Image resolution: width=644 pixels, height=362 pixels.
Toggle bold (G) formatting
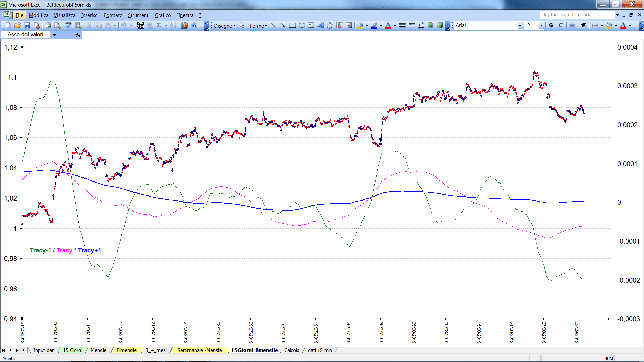551,25
